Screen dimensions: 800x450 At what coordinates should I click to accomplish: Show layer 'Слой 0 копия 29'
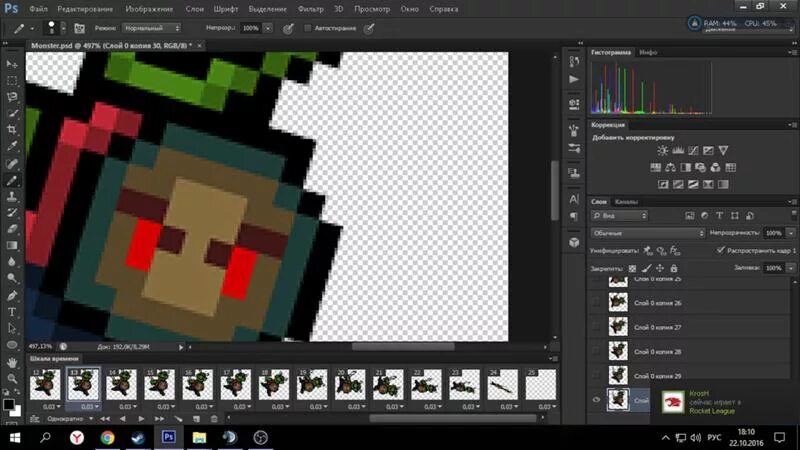coord(596,375)
